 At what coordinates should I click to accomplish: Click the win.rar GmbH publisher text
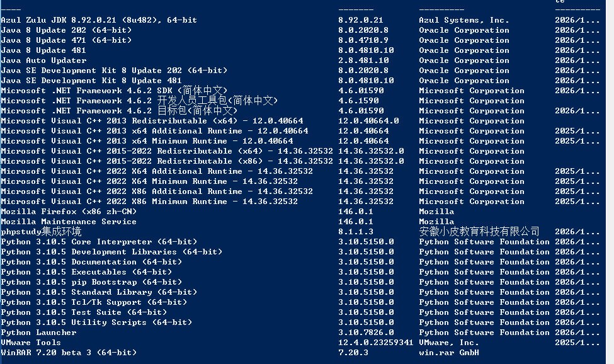449,353
